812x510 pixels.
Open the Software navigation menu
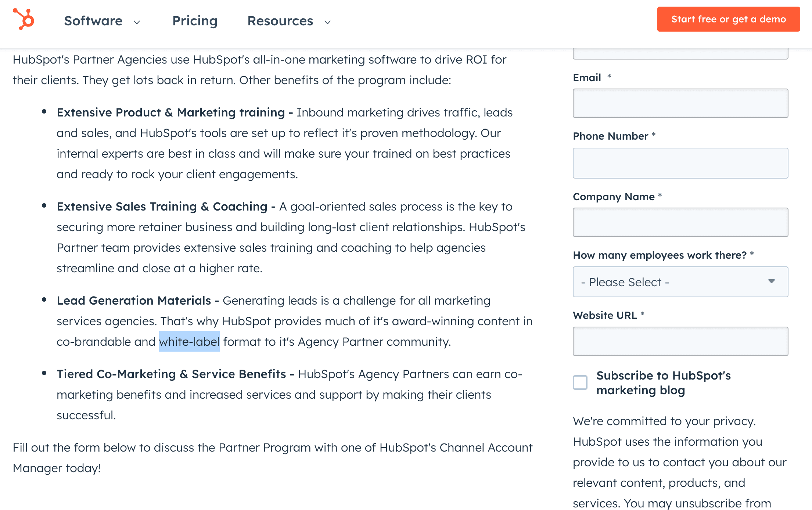point(93,21)
